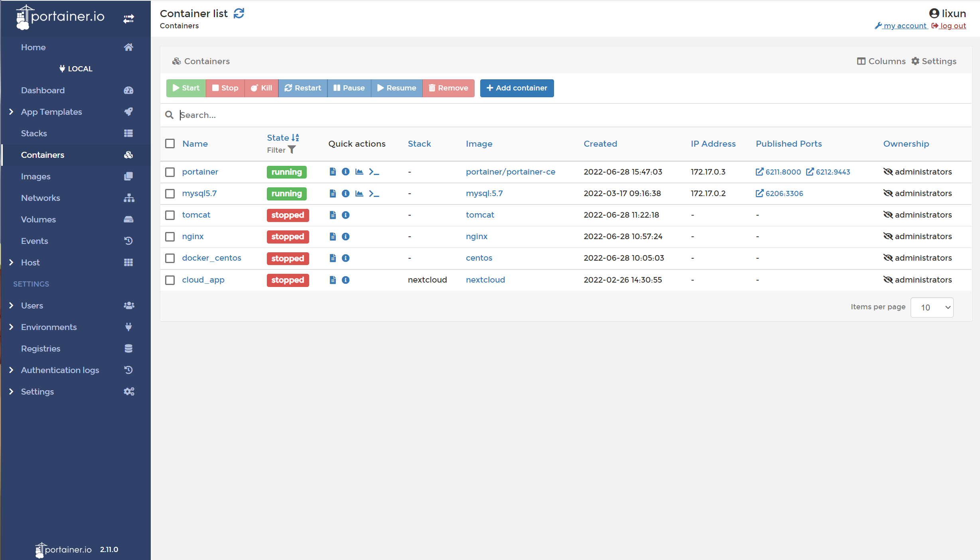The width and height of the screenshot is (980, 560).
Task: Open Columns chooser in table header
Action: click(881, 61)
